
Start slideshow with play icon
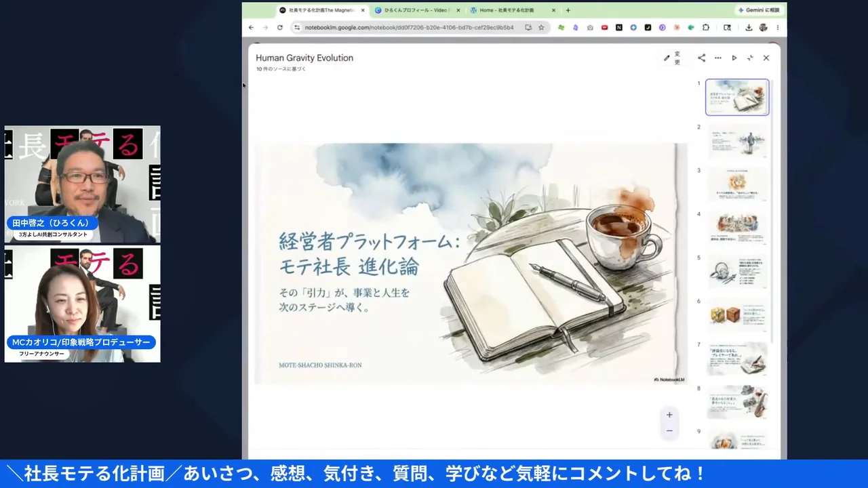734,58
